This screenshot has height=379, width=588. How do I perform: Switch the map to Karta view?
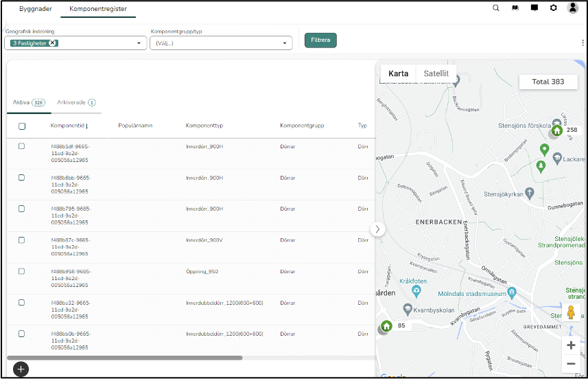click(x=398, y=73)
